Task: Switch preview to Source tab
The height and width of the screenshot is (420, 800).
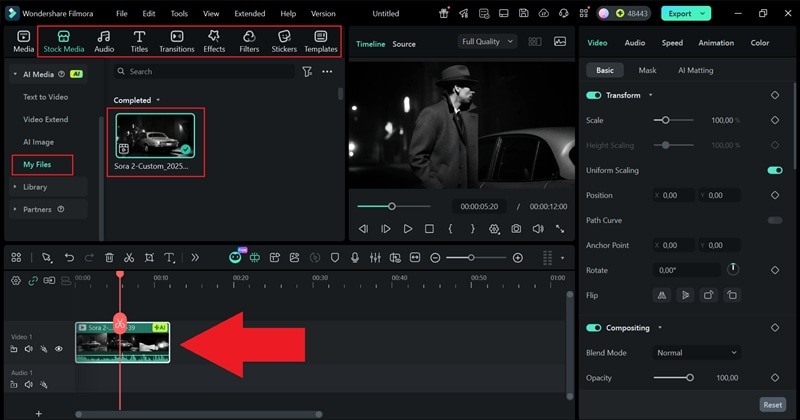Action: [x=404, y=44]
